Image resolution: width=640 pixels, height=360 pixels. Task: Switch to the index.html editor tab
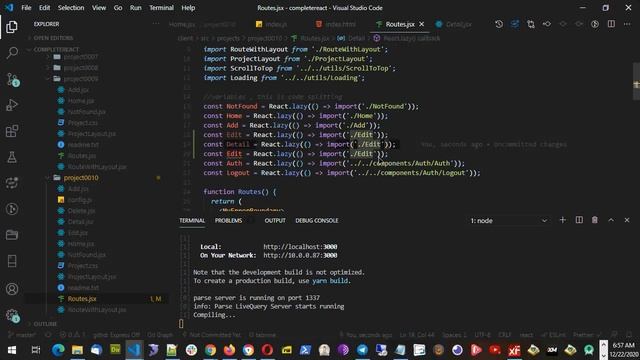tap(336, 24)
